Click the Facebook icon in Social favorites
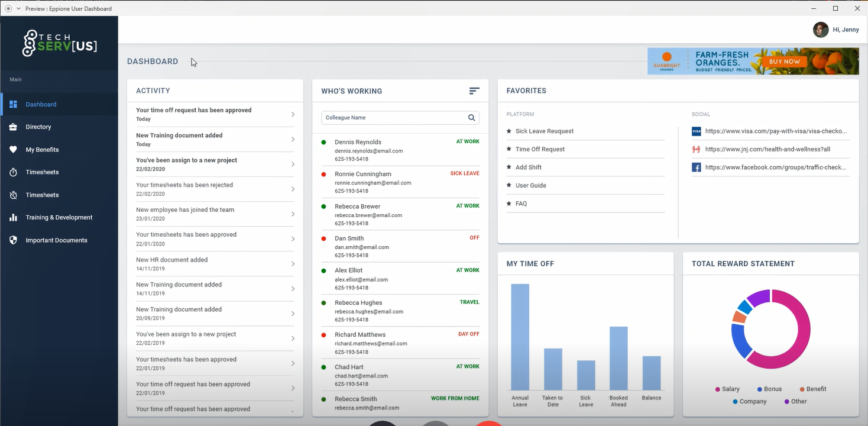Screen dimensions: 868x426 pyautogui.click(x=697, y=167)
